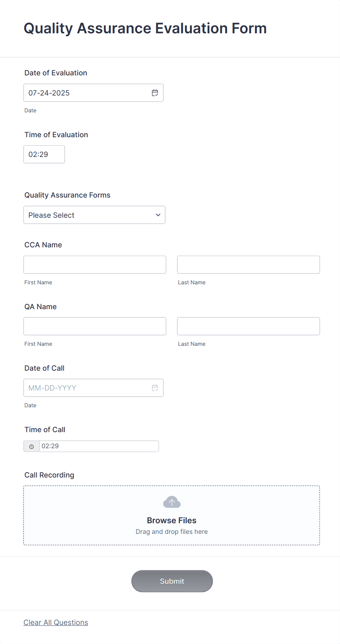The height and width of the screenshot is (644, 340).
Task: Click the Clear All Questions link
Action: pos(56,622)
